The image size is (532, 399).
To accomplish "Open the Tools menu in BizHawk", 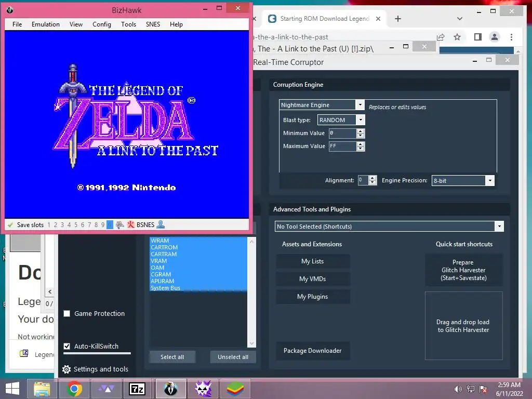I will coord(129,24).
